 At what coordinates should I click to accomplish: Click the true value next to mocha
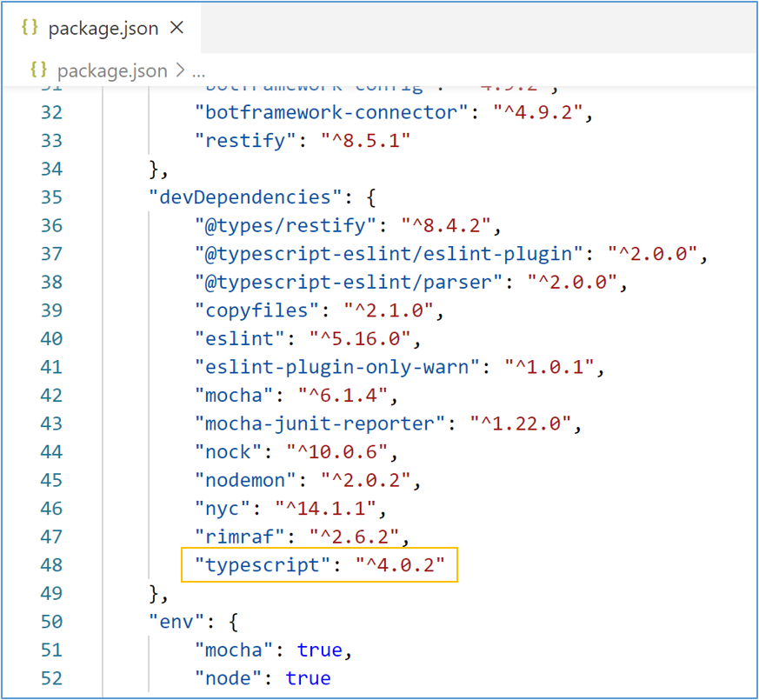pos(320,650)
